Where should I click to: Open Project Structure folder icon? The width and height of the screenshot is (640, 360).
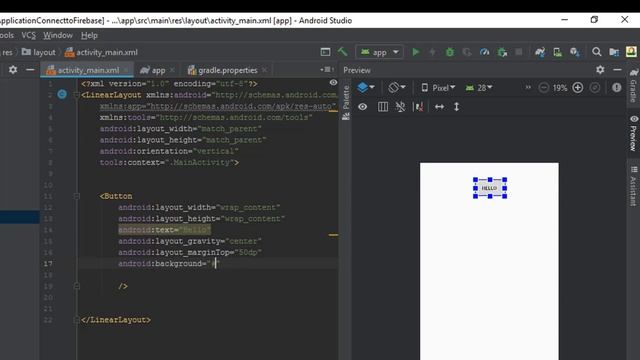pyautogui.click(x=614, y=52)
